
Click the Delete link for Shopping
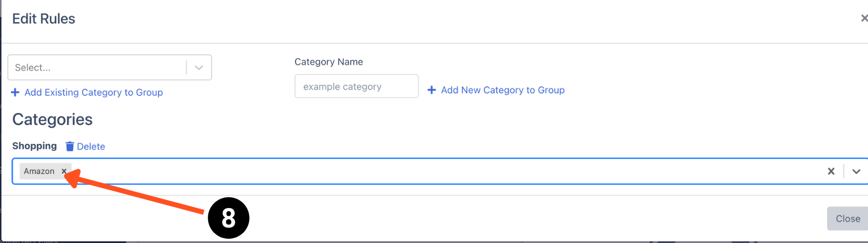[91, 146]
